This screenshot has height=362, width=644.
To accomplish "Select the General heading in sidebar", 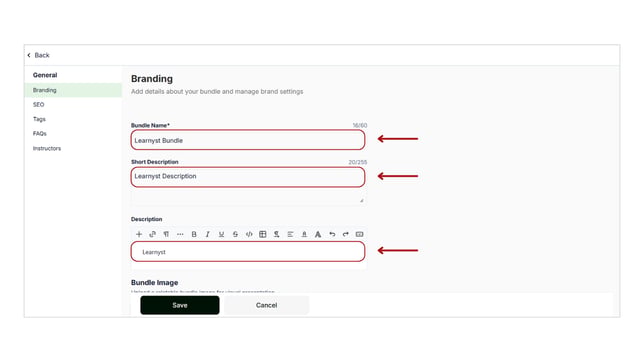I will [x=45, y=75].
